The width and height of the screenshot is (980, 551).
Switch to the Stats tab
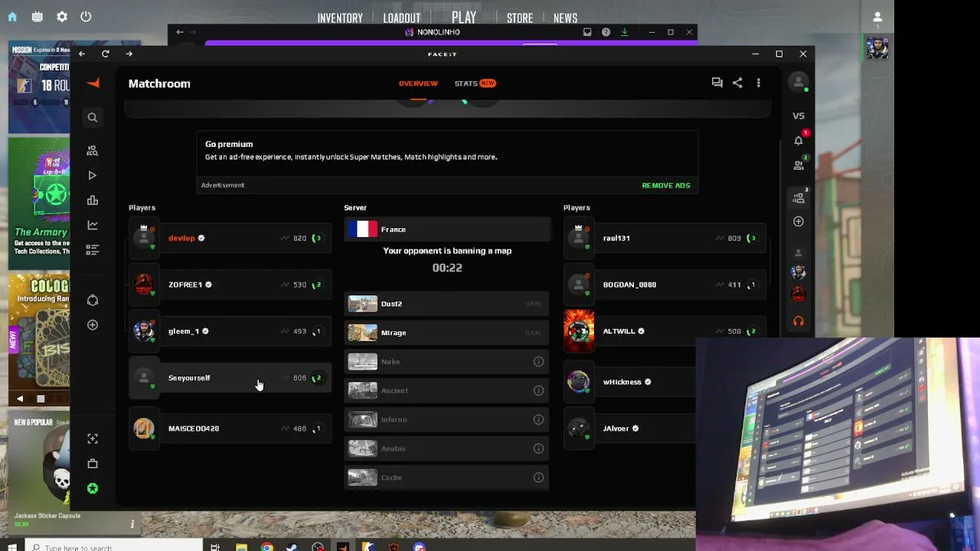click(x=475, y=83)
